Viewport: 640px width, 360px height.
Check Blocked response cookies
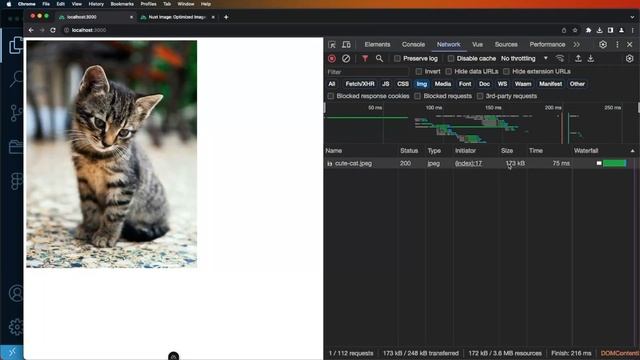[x=331, y=96]
